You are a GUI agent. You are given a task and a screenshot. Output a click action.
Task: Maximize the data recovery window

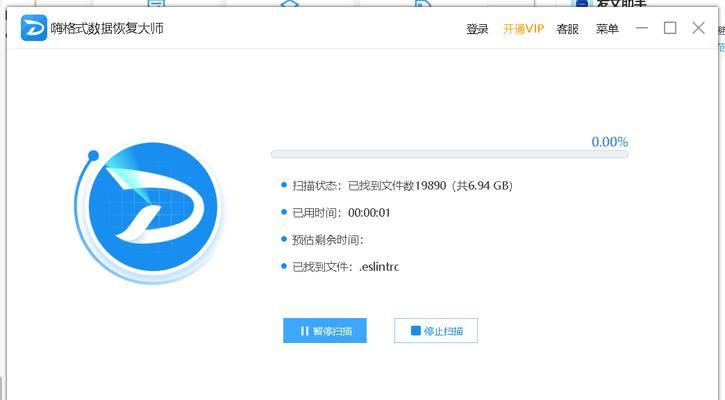pos(670,28)
